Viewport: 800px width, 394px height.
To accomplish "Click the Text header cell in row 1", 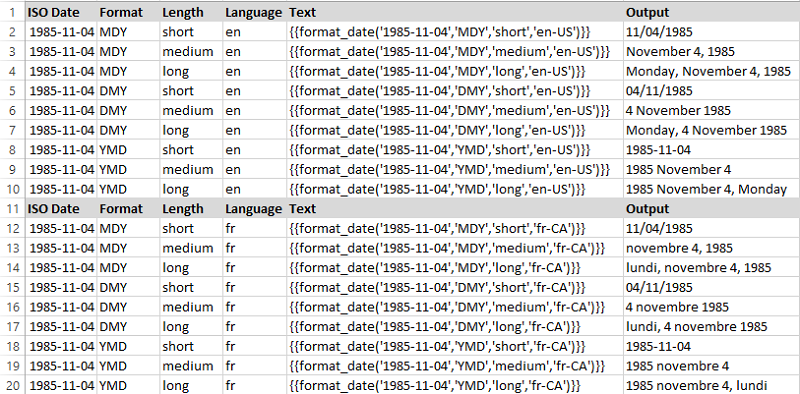I will point(455,12).
